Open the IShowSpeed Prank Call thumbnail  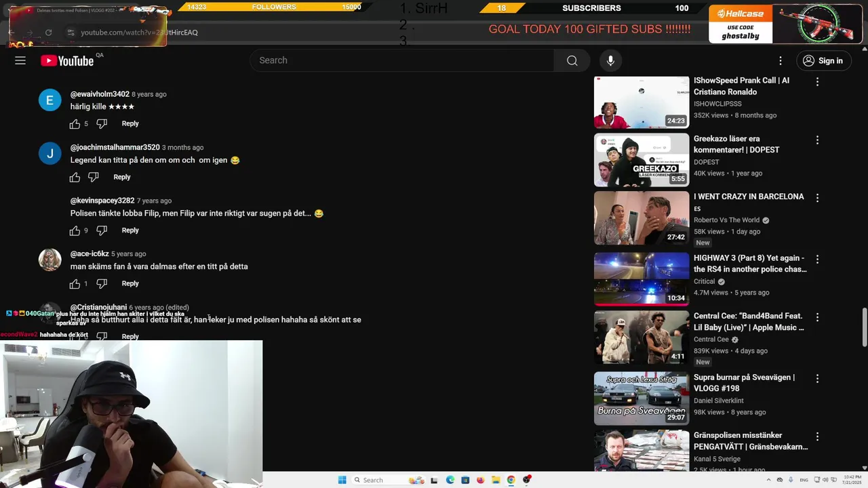pyautogui.click(x=642, y=102)
